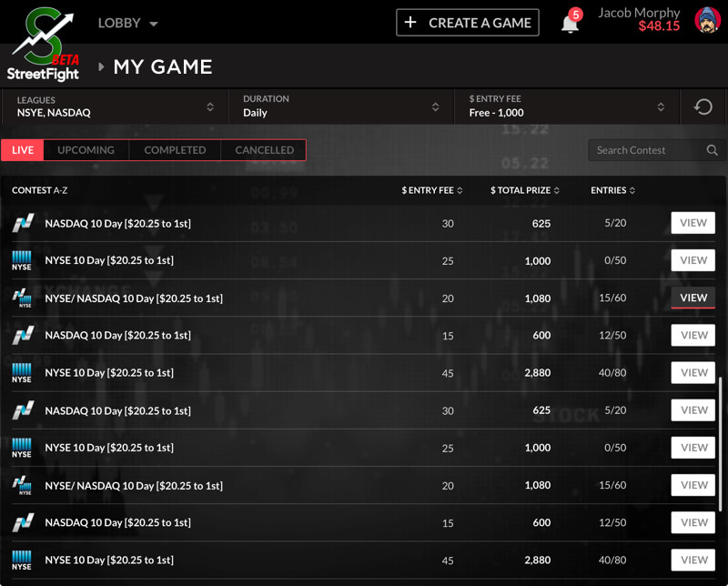The width and height of the screenshot is (728, 586).
Task: Sort contests by Total Prize column
Action: point(525,190)
